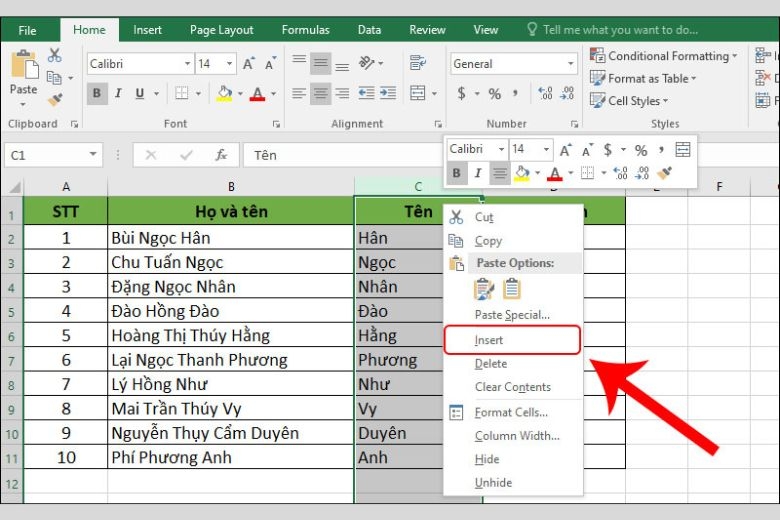
Task: Apply yellow fill from mini toolbar
Action: [x=522, y=173]
